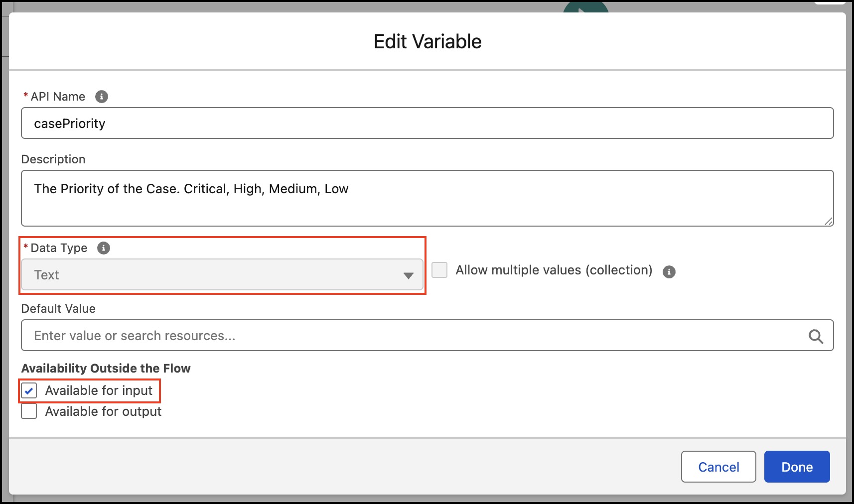Click the search magnifier in Default Value
This screenshot has height=504, width=854.
(816, 336)
